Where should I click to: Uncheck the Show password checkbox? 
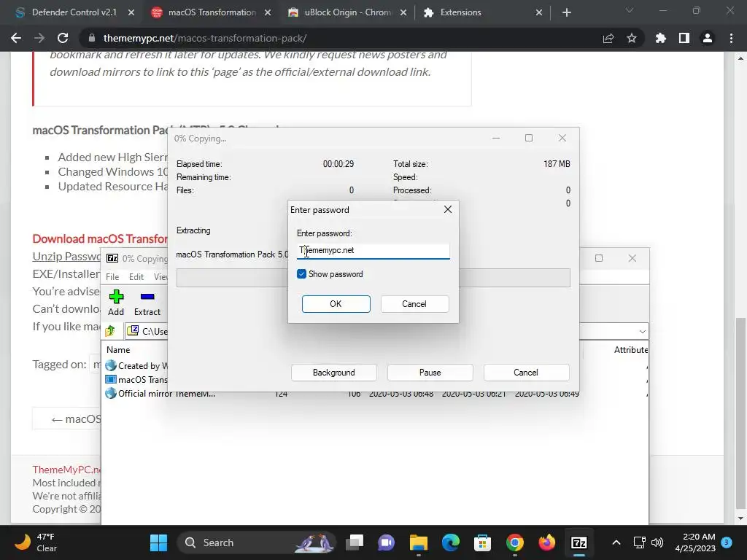301,274
